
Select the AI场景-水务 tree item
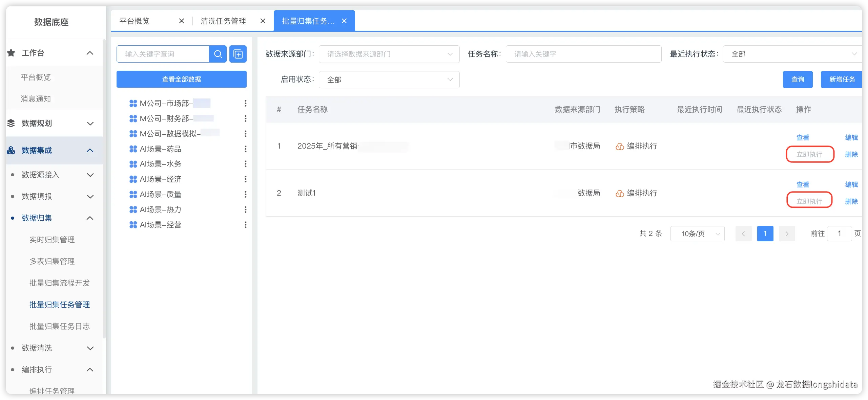tap(161, 164)
